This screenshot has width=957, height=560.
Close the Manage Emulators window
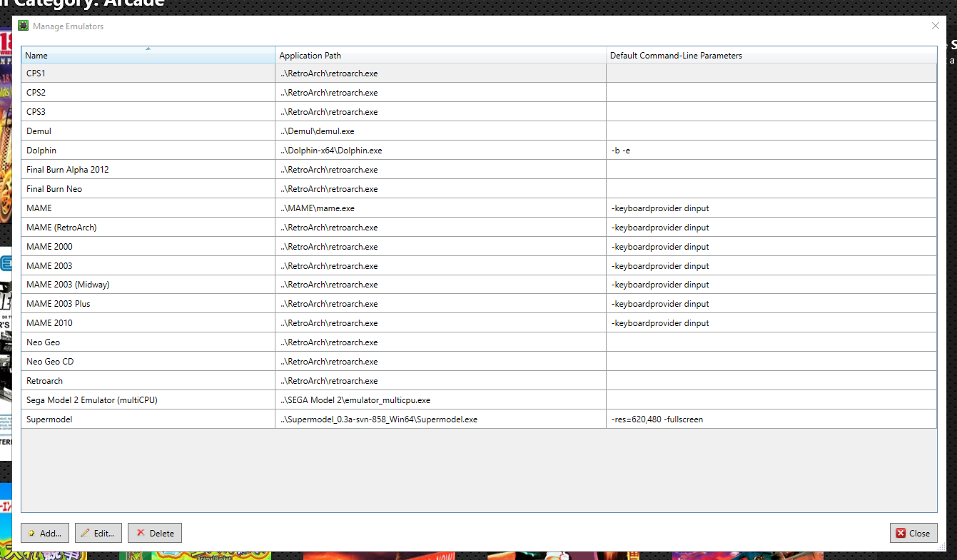[x=936, y=26]
